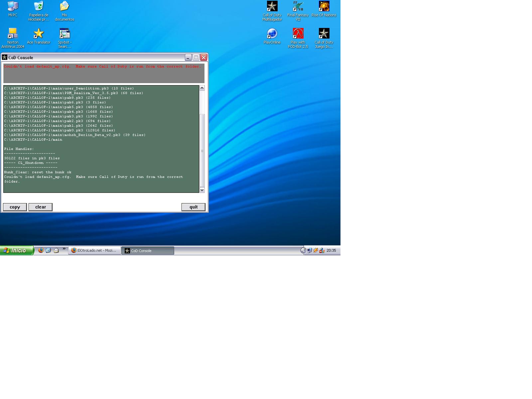The width and height of the screenshot is (532, 399).
Task: Click the console scrollbar thumb
Action: [x=202, y=151]
